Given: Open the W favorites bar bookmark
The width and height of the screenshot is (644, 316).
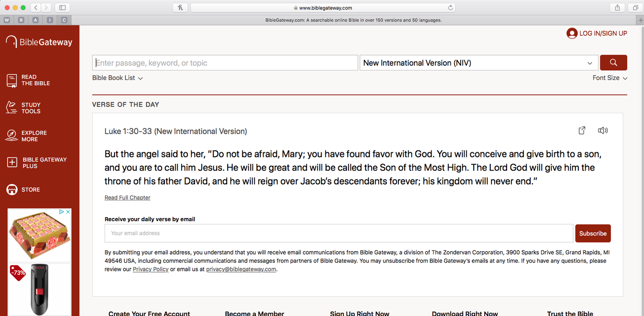Looking at the screenshot, I should tap(7, 20).
